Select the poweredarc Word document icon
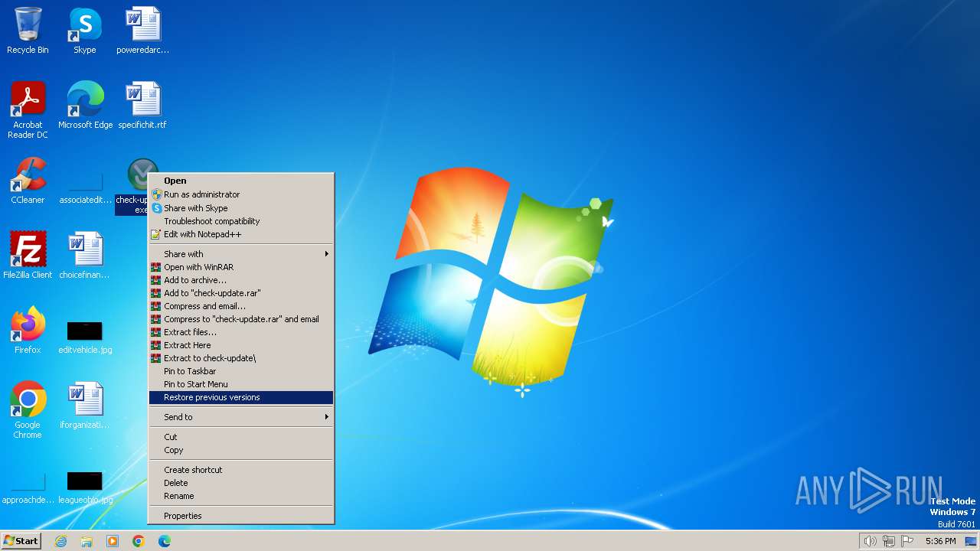 (142, 31)
